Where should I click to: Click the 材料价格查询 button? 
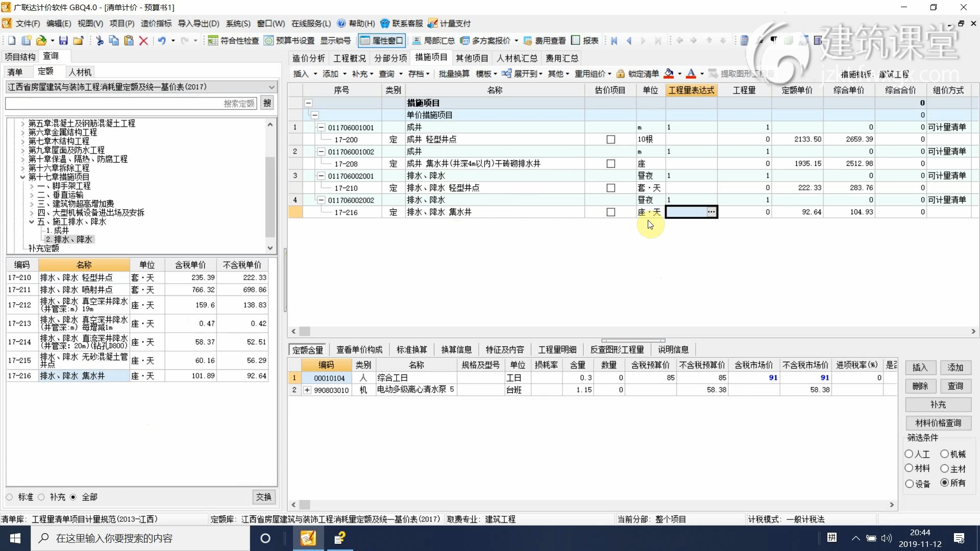[938, 423]
